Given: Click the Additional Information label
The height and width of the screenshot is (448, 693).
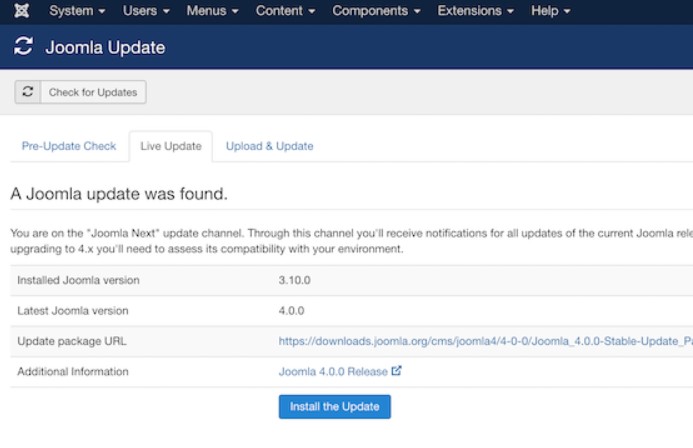Looking at the screenshot, I should pyautogui.click(x=73, y=372).
